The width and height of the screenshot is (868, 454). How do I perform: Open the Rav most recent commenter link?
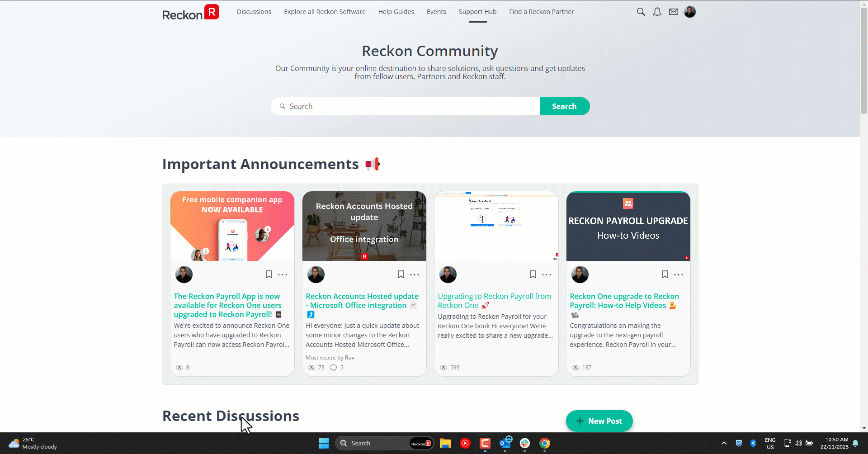coord(349,358)
